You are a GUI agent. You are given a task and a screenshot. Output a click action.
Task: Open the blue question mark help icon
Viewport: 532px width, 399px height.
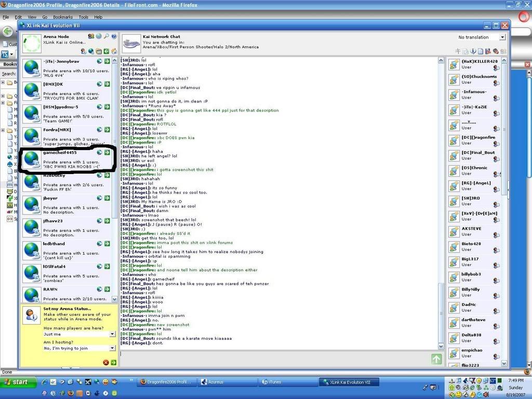(114, 36)
